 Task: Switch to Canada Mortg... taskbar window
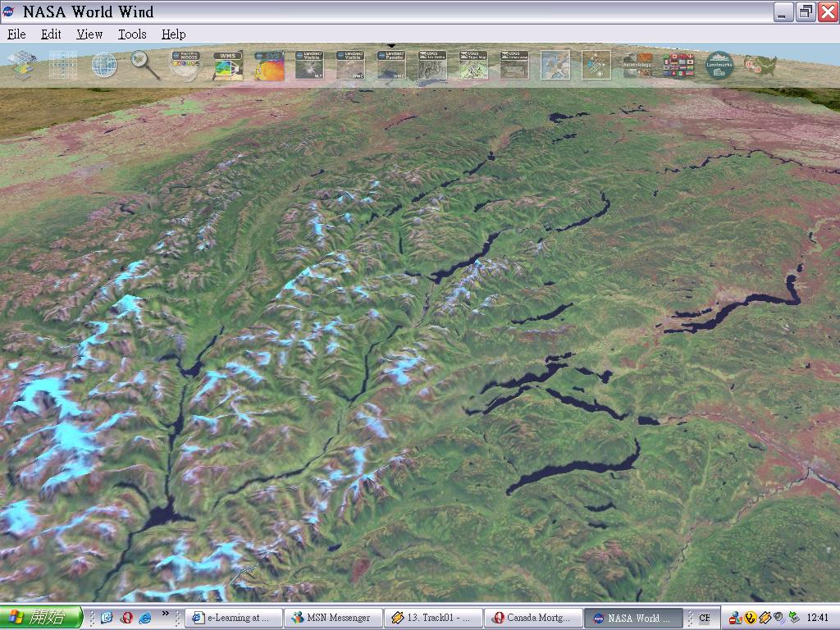(532, 618)
